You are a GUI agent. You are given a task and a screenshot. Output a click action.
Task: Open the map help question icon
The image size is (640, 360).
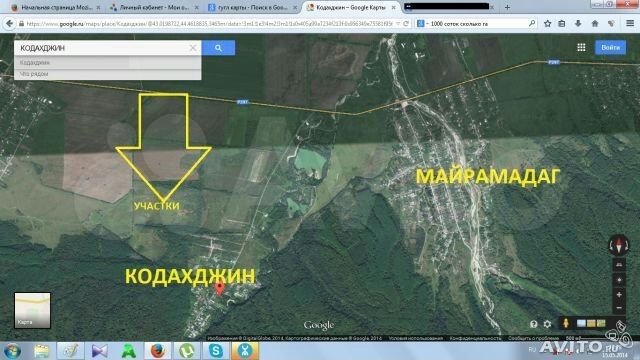pyautogui.click(x=533, y=324)
